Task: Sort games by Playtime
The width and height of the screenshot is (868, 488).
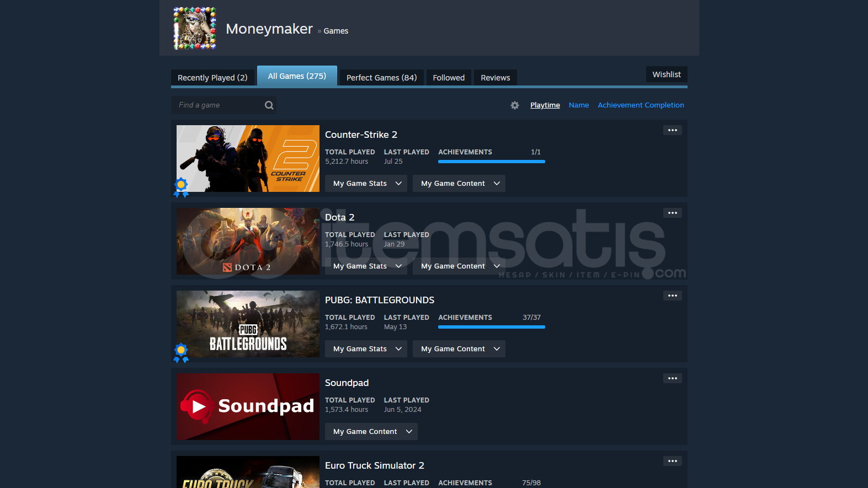Action: point(545,105)
